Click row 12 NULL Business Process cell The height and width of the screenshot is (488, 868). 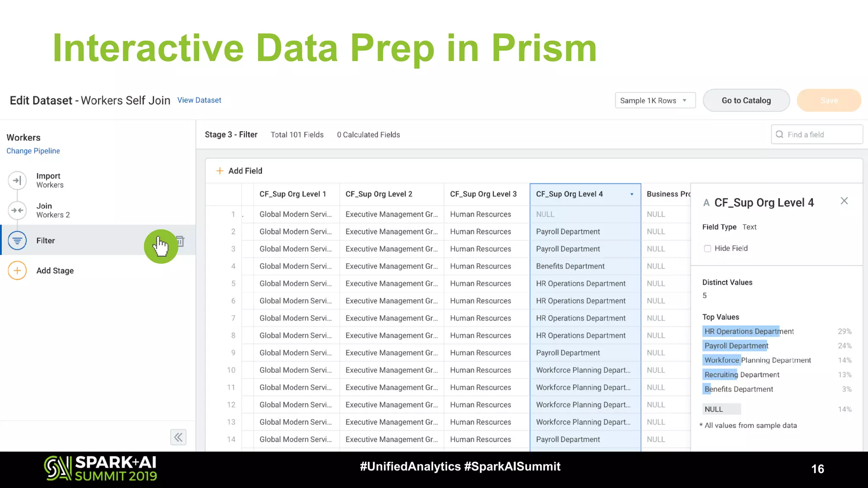(666, 405)
